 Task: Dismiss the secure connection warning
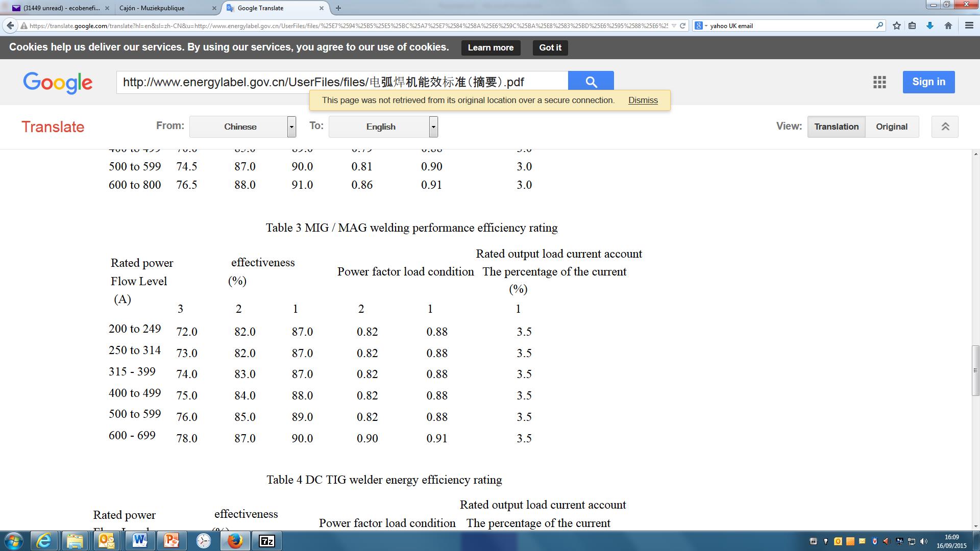643,100
